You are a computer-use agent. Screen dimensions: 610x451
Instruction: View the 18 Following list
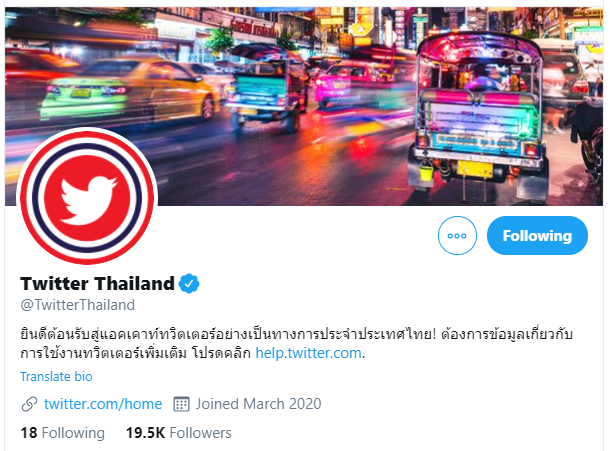(63, 433)
